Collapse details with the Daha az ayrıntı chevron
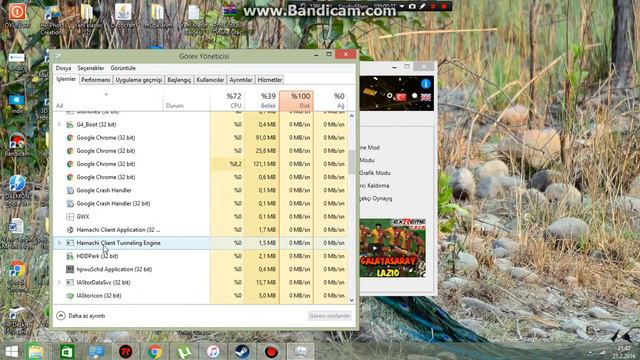 [61, 316]
